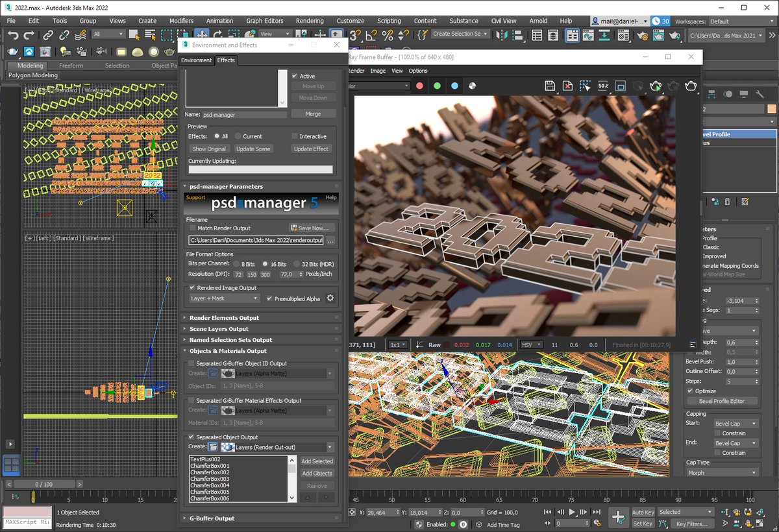Select the Move transform tool
Screen dimensions: 779x532
click(x=202, y=34)
